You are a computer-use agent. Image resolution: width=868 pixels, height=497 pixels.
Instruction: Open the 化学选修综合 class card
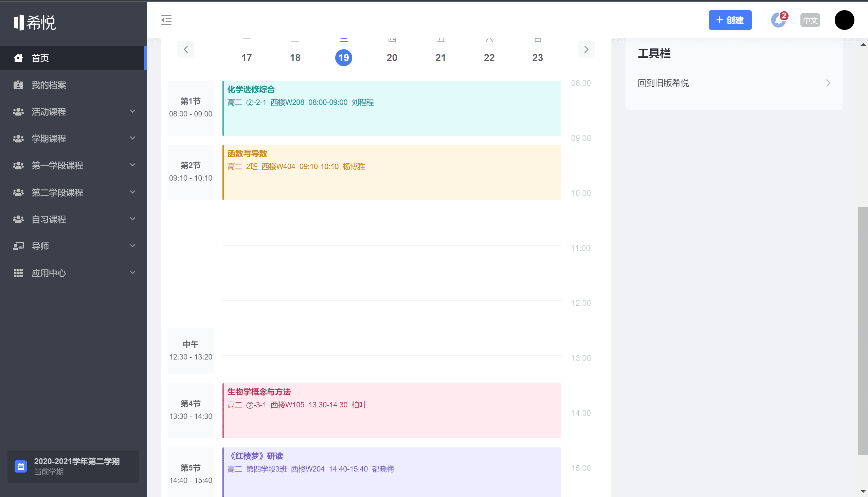[392, 108]
